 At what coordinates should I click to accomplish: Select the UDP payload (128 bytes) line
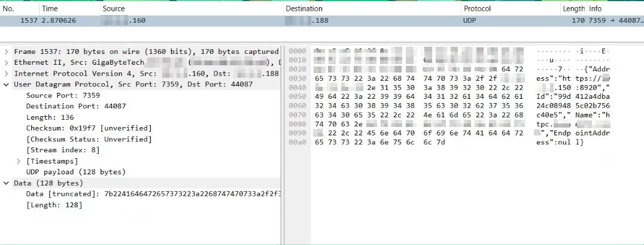coord(75,172)
